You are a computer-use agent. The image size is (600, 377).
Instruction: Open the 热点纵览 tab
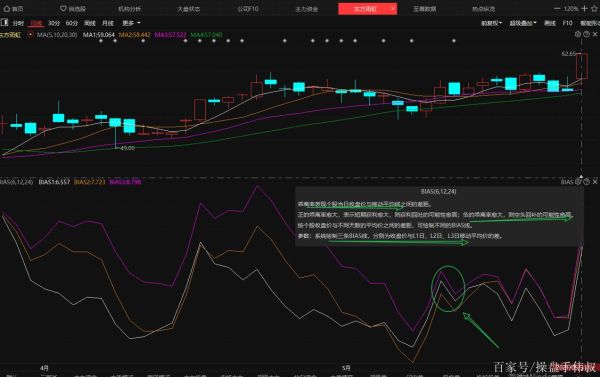point(483,8)
